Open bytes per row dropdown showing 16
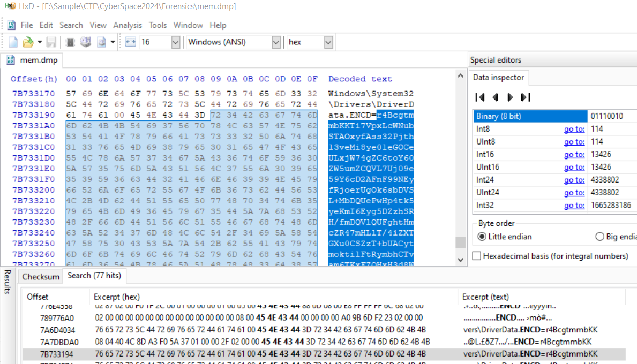 pyautogui.click(x=175, y=42)
